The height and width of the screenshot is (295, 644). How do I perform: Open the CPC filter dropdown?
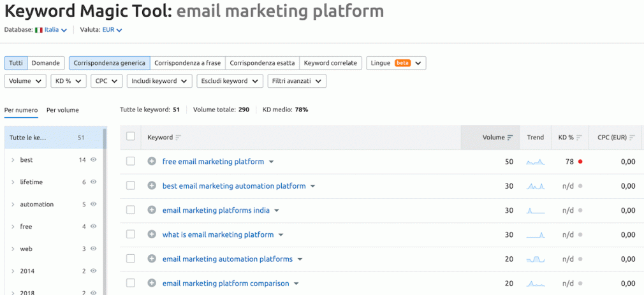[x=106, y=81]
